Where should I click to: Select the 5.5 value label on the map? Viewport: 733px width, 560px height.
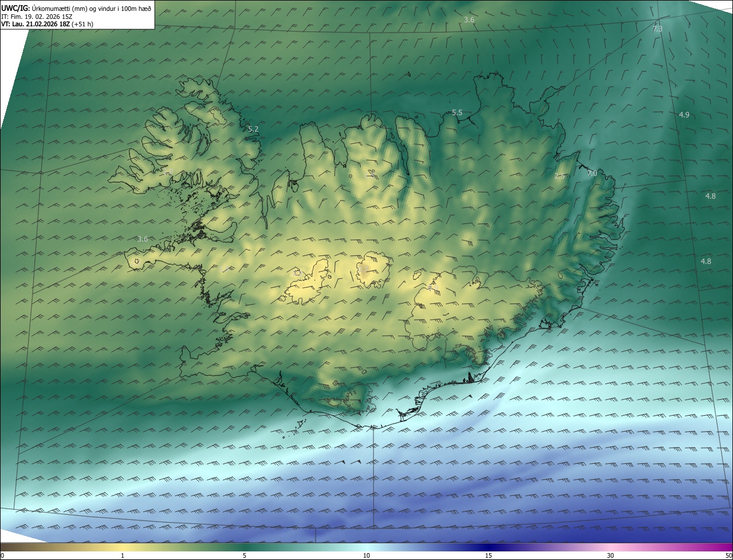457,113
